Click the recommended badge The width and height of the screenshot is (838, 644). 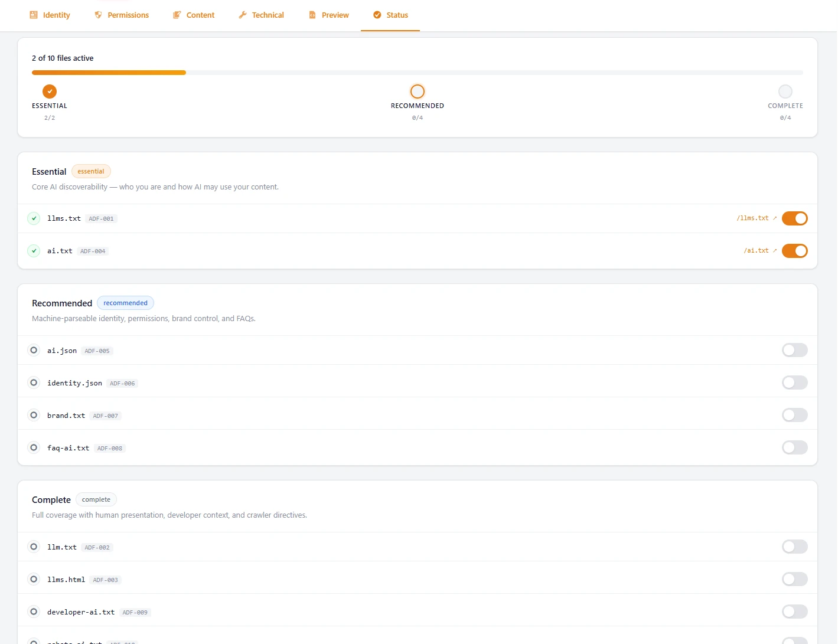pyautogui.click(x=125, y=303)
